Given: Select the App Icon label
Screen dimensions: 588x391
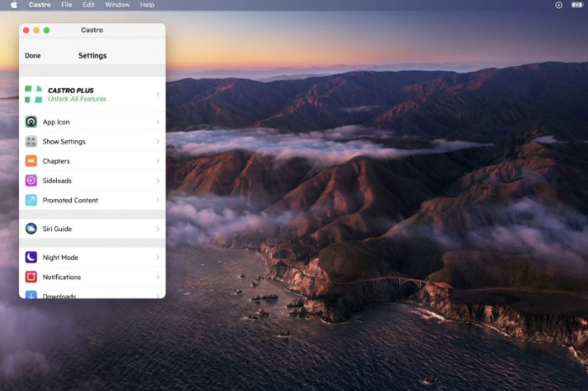Looking at the screenshot, I should click(56, 122).
